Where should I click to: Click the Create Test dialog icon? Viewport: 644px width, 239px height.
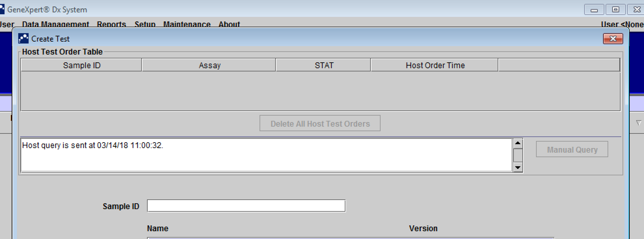point(23,39)
